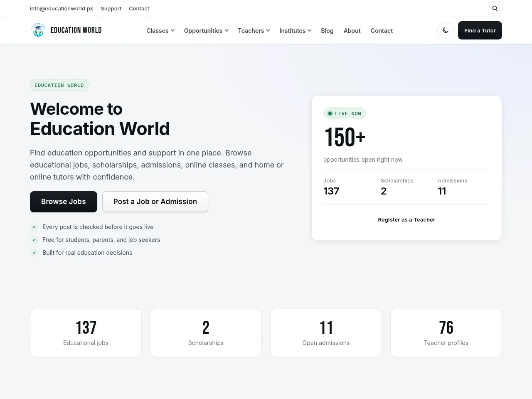
Task: Click the Education World brand name text
Action: pyautogui.click(x=76, y=30)
